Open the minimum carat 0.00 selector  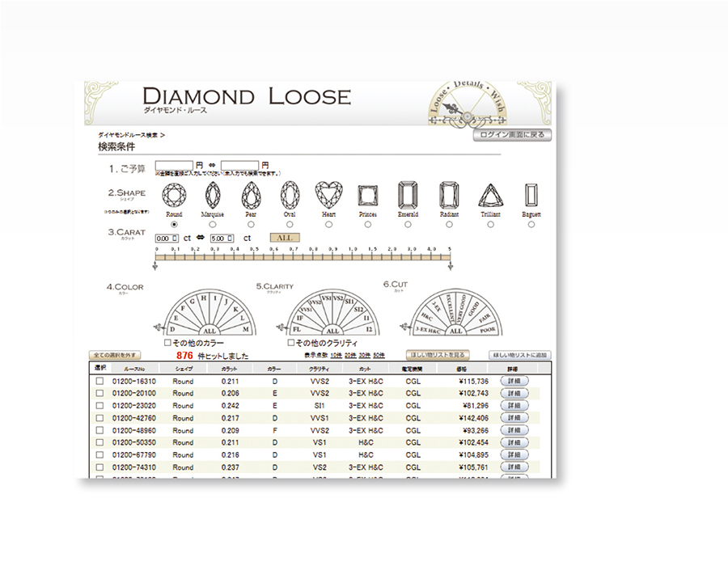click(166, 239)
